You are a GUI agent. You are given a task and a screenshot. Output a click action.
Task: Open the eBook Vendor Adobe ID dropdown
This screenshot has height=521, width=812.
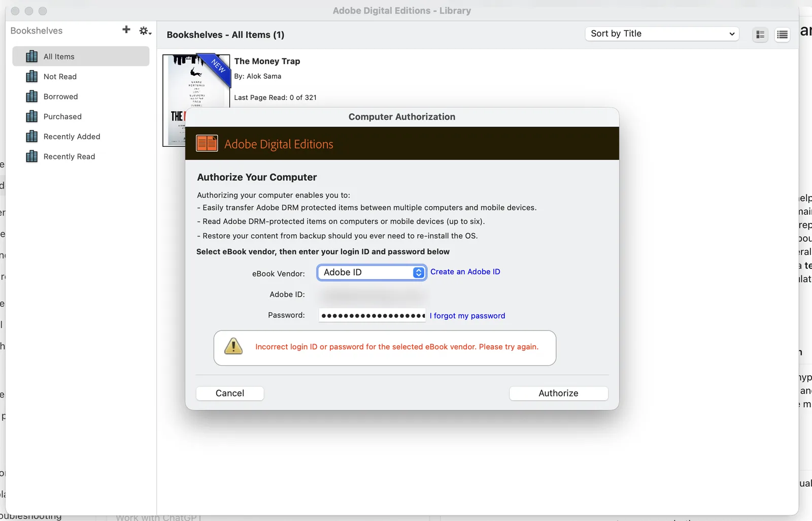tap(371, 272)
